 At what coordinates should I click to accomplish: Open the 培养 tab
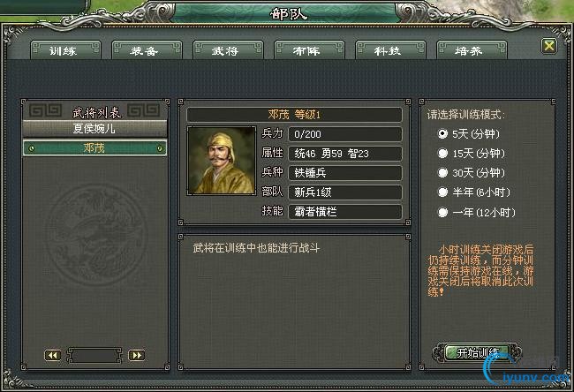tap(472, 50)
